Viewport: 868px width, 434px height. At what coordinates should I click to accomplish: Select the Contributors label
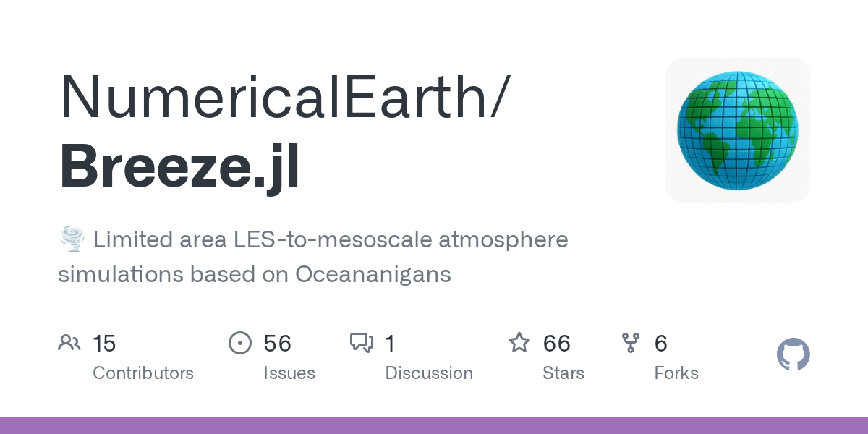click(143, 373)
